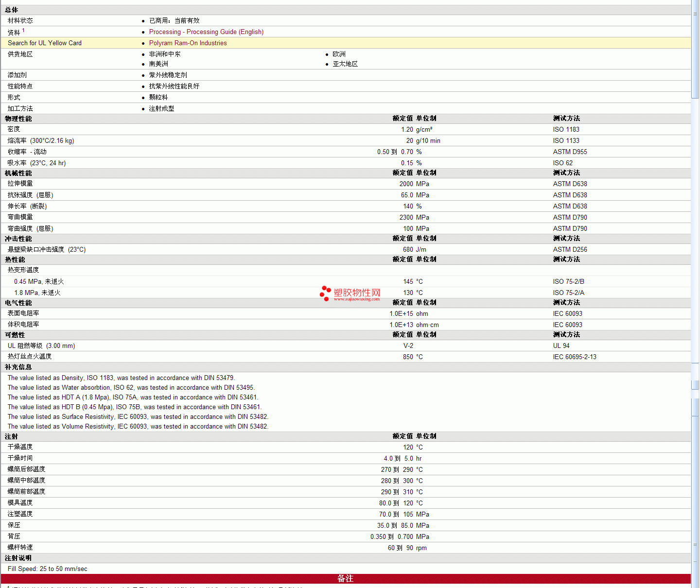Click the '亚太地区' region entry
The image size is (700, 588).
[x=345, y=64]
